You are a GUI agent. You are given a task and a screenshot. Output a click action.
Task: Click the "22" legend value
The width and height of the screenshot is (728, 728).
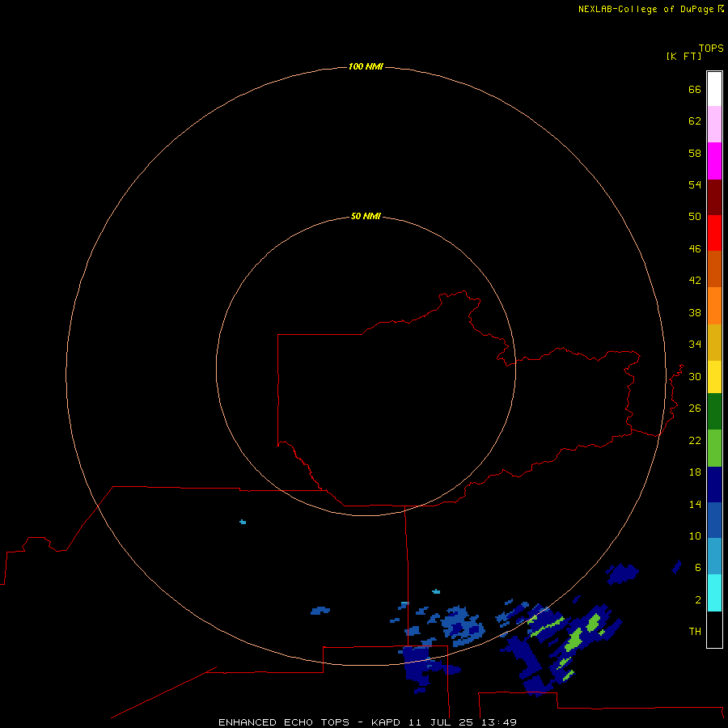(x=695, y=440)
